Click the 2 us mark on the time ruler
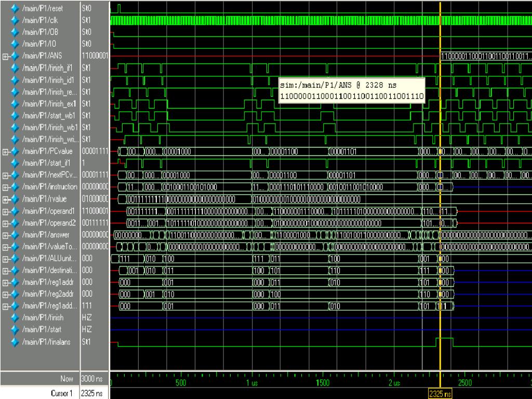 pos(394,383)
